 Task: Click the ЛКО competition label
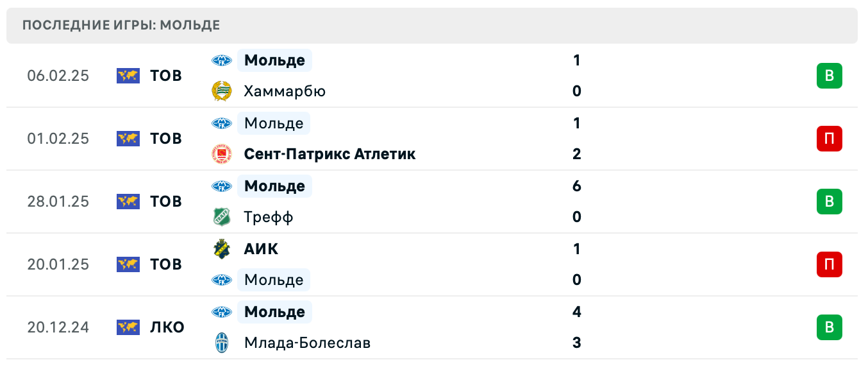166,327
